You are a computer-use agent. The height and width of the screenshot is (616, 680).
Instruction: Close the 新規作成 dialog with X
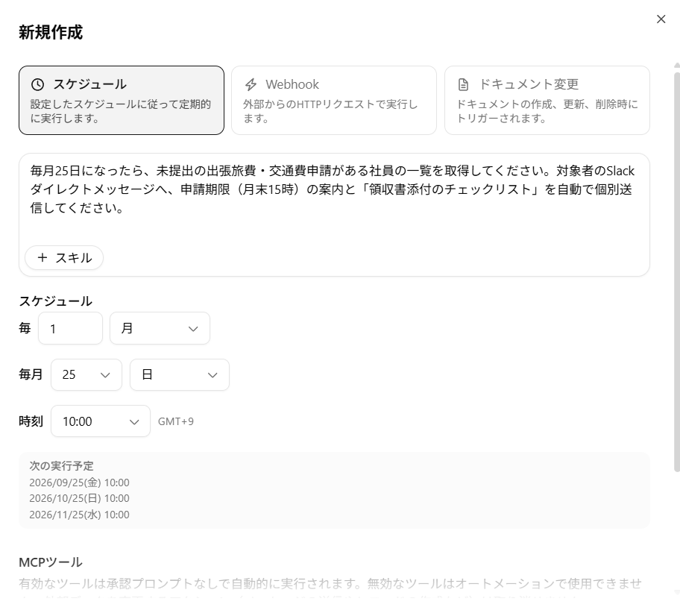coord(661,19)
